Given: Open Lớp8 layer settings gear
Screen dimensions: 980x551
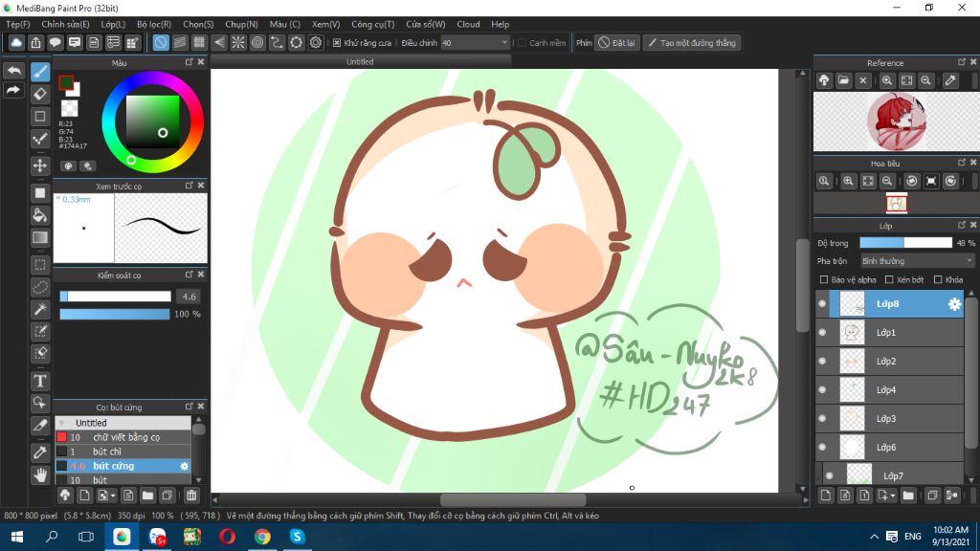Looking at the screenshot, I should click(x=954, y=303).
